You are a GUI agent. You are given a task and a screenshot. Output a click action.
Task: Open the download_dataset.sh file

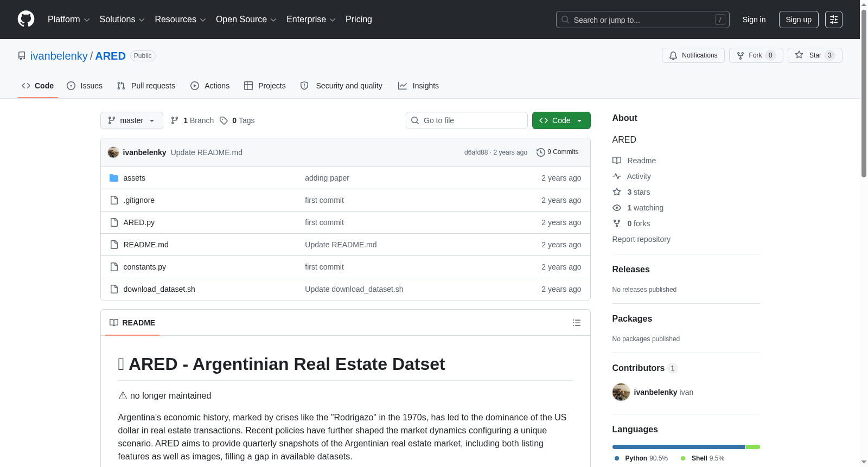[159, 289]
